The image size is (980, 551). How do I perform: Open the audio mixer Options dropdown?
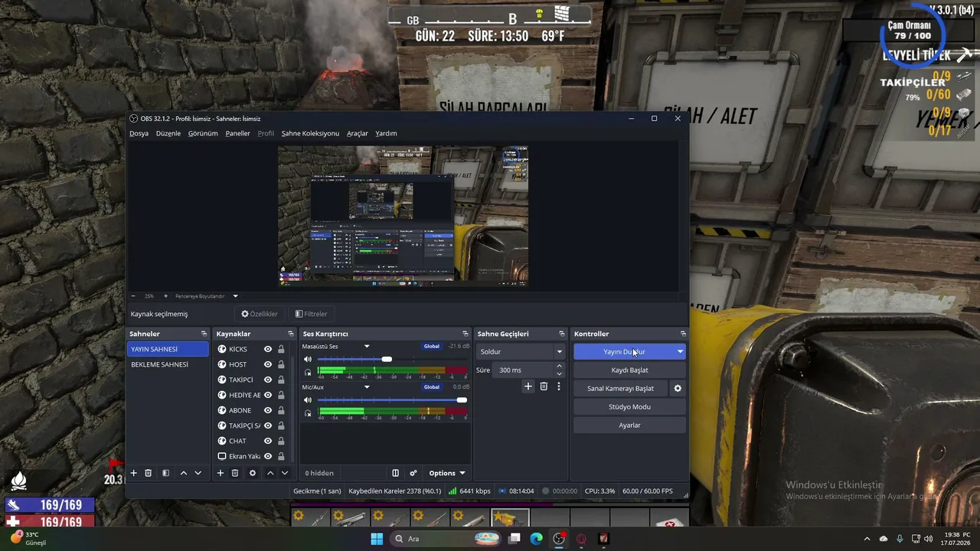447,473
